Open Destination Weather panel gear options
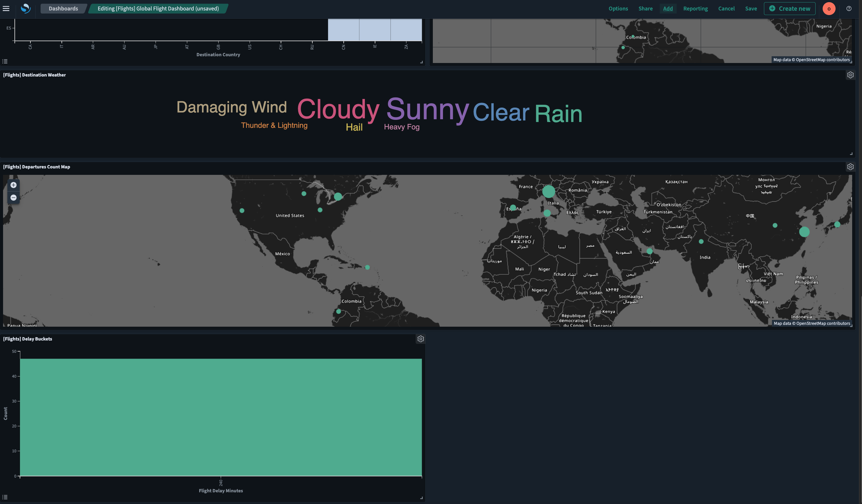This screenshot has height=504, width=862. 850,75
